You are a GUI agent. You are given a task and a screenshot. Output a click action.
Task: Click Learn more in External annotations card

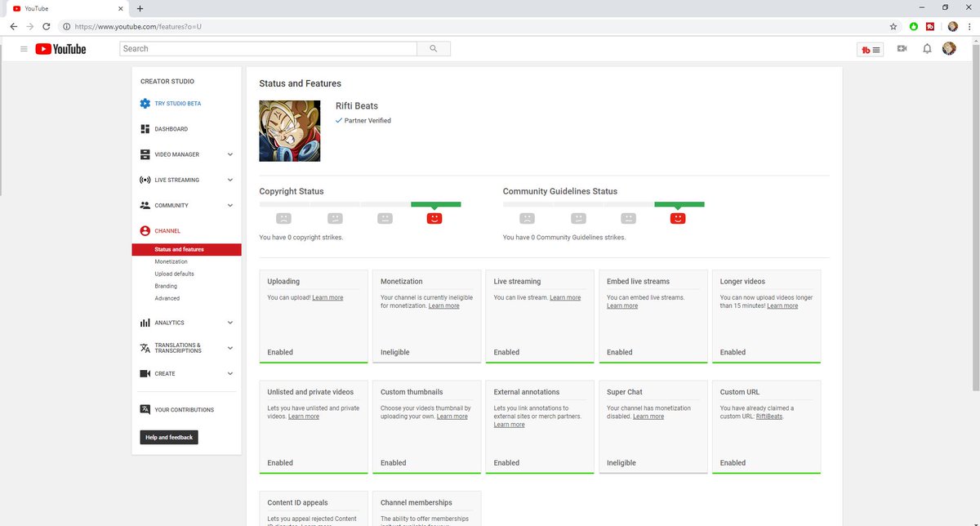[510, 425]
